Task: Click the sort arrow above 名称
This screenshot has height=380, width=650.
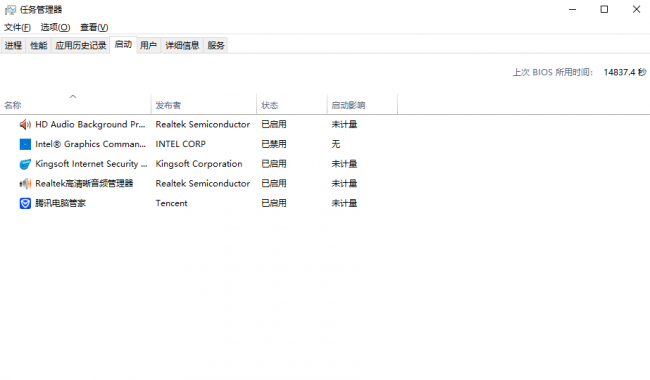Action: (73, 97)
